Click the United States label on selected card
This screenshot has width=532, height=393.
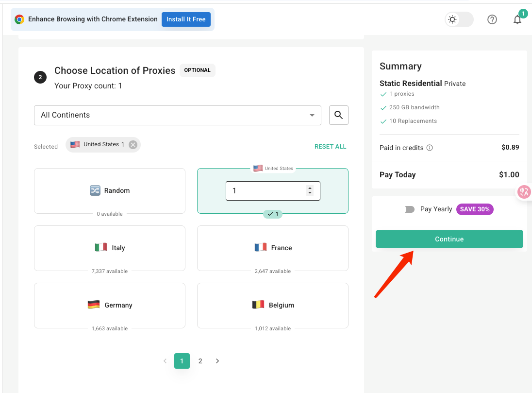pos(279,169)
